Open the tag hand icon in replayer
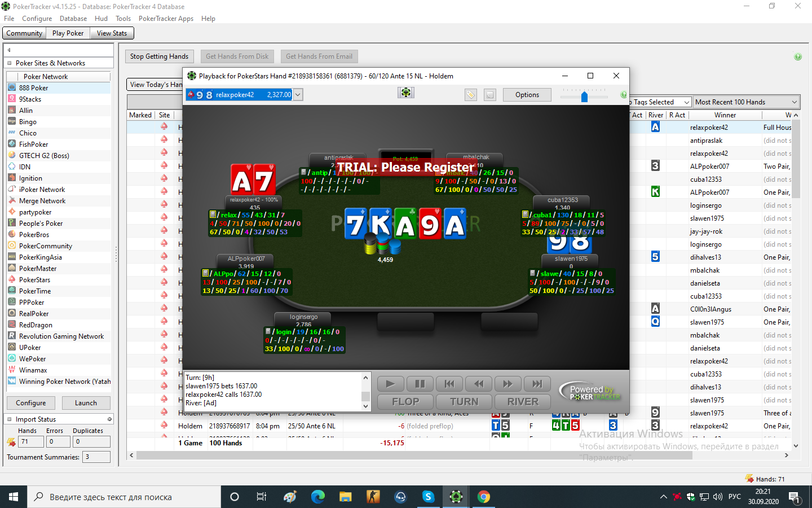The height and width of the screenshot is (508, 812). coord(471,95)
